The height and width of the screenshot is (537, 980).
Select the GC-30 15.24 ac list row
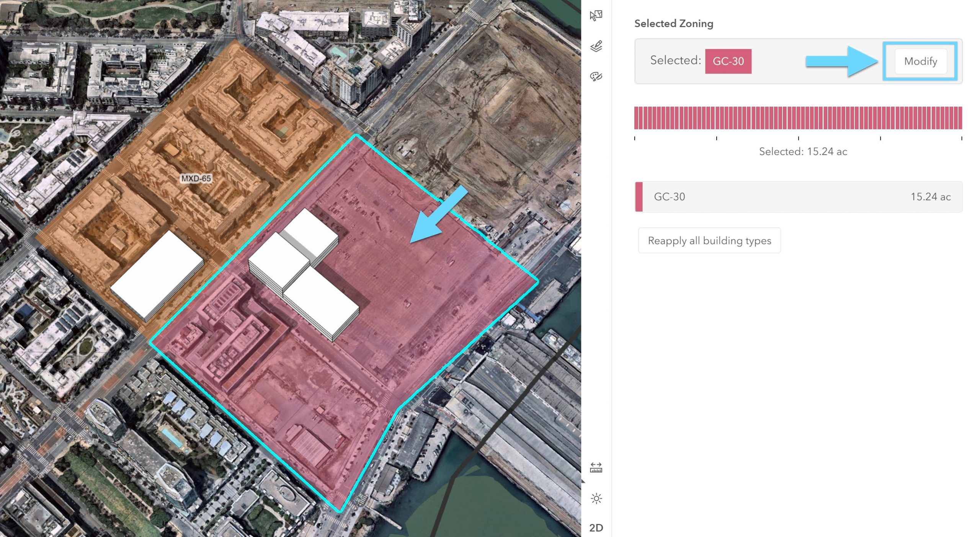(x=798, y=197)
